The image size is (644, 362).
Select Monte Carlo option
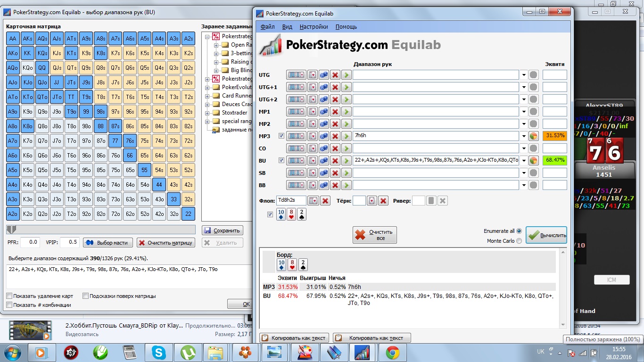tap(519, 241)
